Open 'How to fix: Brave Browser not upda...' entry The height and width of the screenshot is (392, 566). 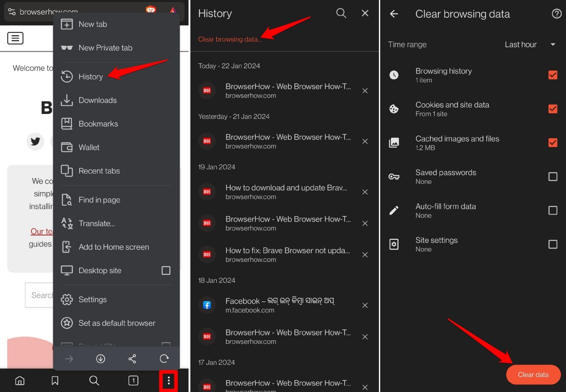279,255
